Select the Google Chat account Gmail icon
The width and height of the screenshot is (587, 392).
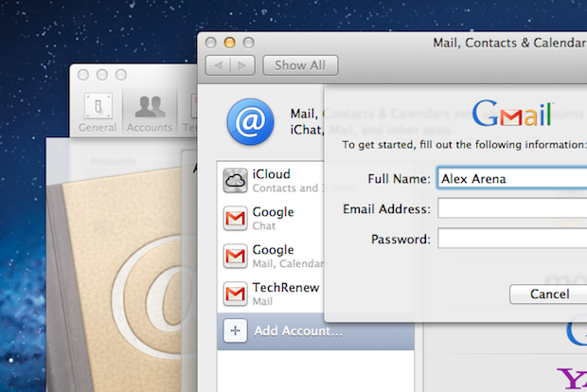tap(235, 218)
